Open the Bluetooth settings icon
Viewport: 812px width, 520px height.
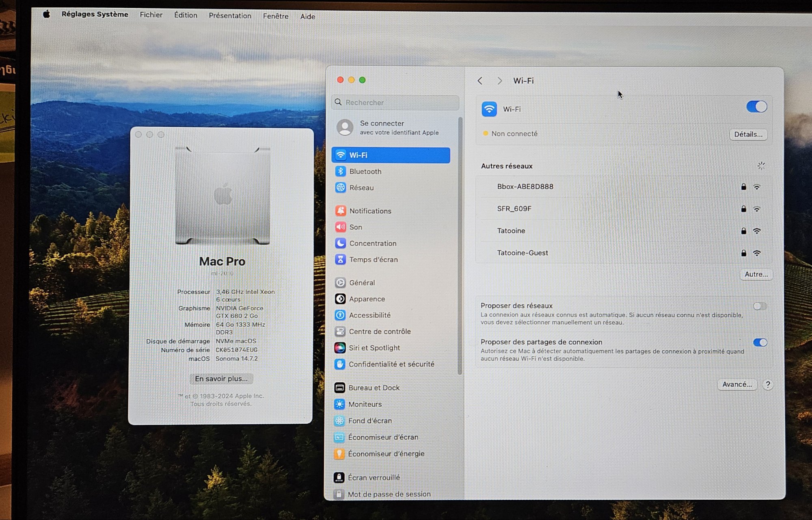(340, 171)
